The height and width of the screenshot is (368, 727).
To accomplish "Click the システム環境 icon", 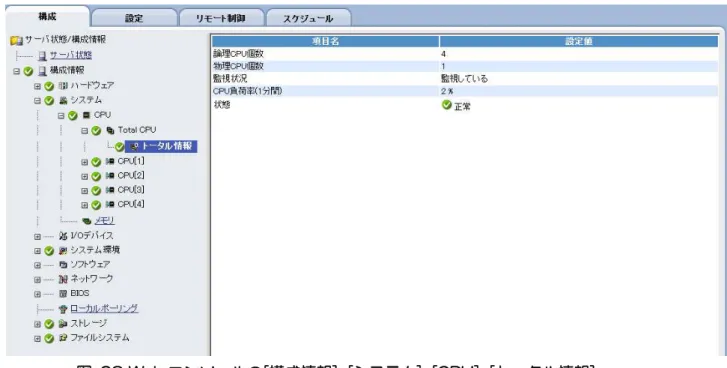I will (63, 251).
